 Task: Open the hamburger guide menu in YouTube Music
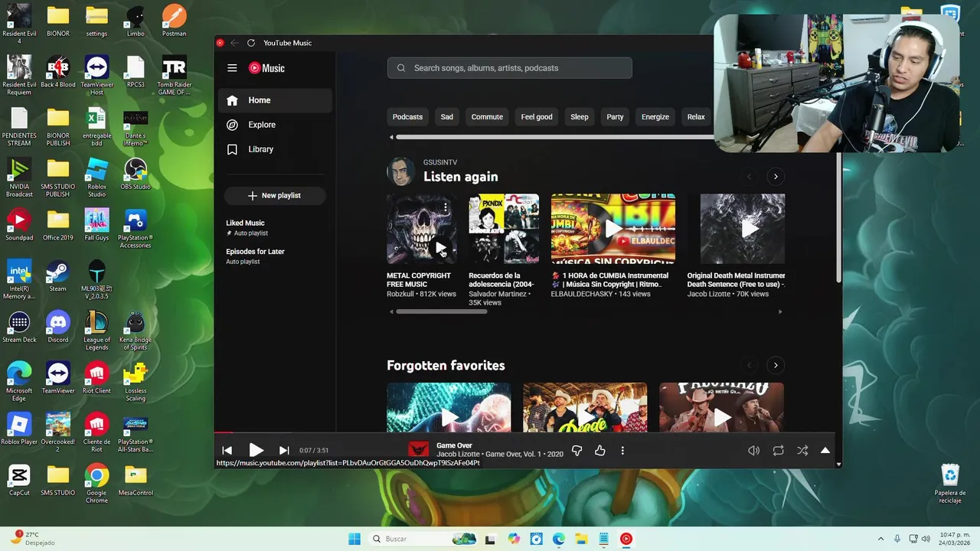(x=232, y=68)
